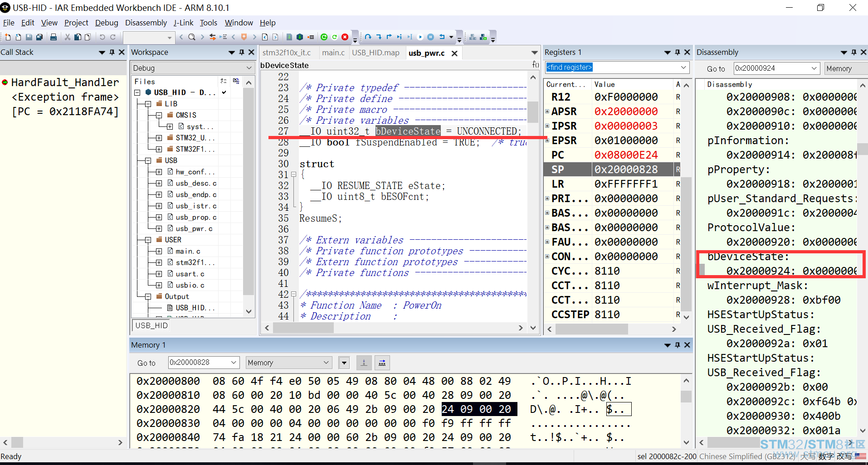The image size is (868, 465).
Task: Toggle the Call Stack panel pin
Action: pos(112,53)
